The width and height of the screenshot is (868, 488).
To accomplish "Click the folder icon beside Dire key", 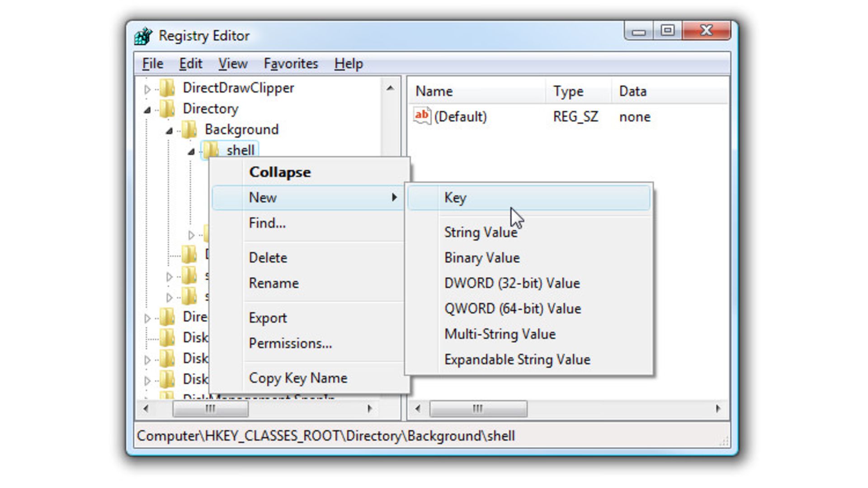I will pyautogui.click(x=167, y=317).
